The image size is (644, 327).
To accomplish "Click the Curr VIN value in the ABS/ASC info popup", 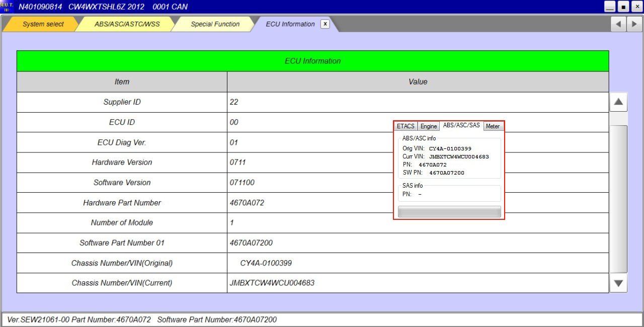I will [x=459, y=156].
